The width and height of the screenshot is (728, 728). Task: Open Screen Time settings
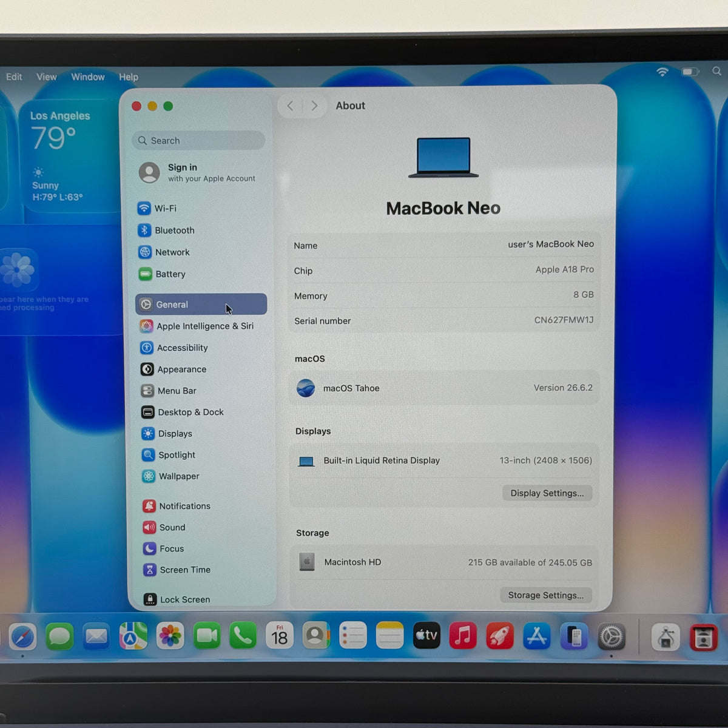tap(177, 570)
